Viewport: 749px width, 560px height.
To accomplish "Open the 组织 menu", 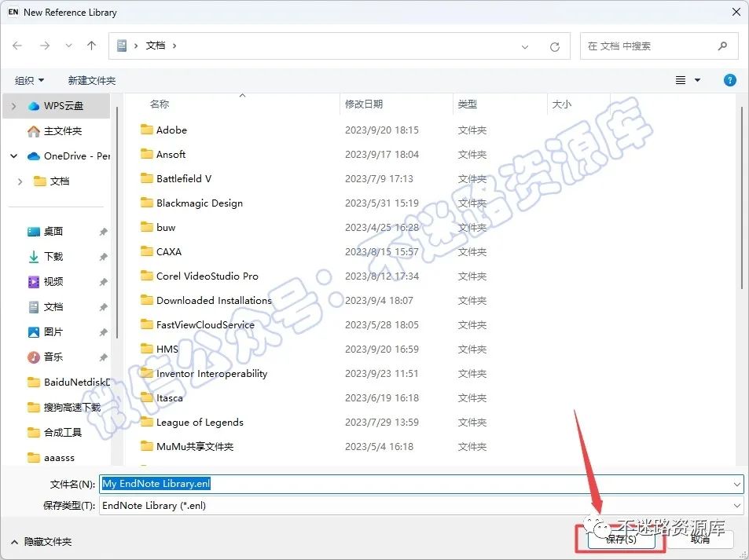I will pos(29,80).
